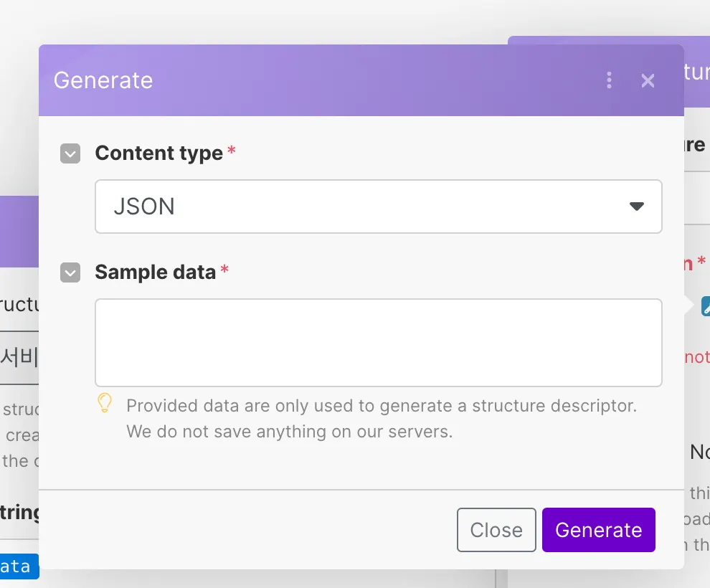Click the purple panel header behind dialog's right
The height and width of the screenshot is (588, 710).
[x=696, y=72]
